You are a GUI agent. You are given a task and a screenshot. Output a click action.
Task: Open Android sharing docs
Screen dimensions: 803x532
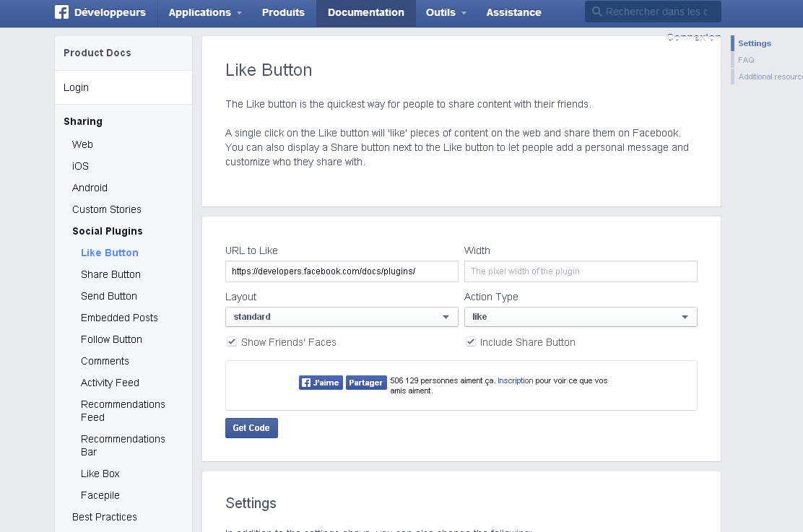tap(90, 188)
